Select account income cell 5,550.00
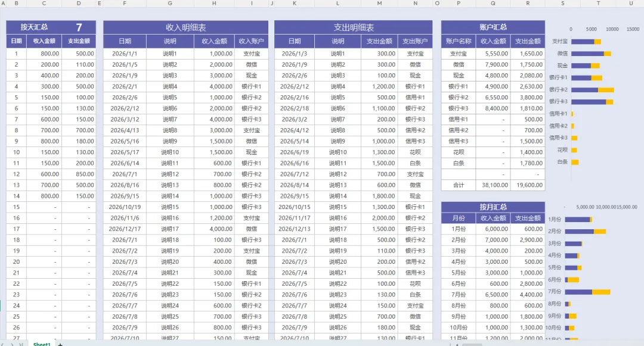 [x=493, y=54]
